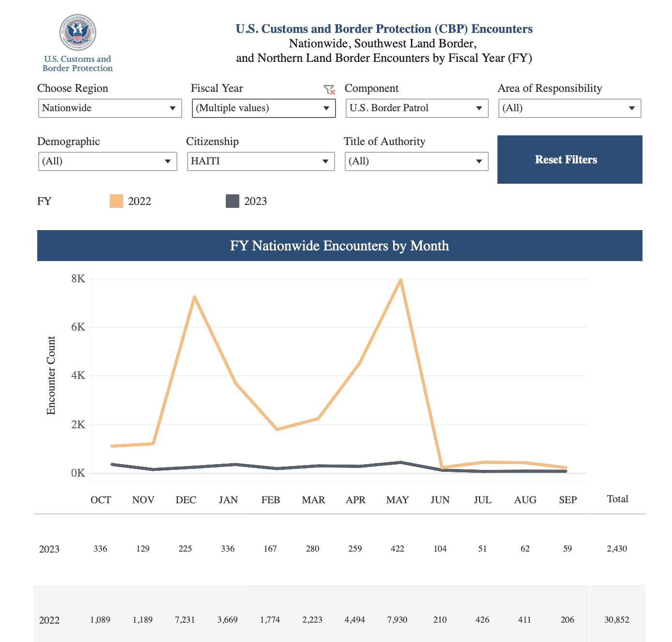Click the MAR column header
The height and width of the screenshot is (642, 672).
point(313,500)
